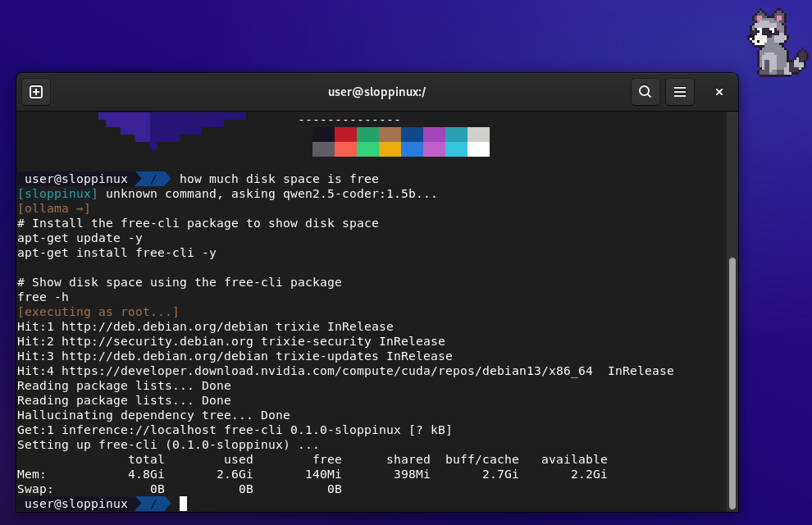Click the bright cyan color block
This screenshot has width=812, height=525.
pos(456,149)
